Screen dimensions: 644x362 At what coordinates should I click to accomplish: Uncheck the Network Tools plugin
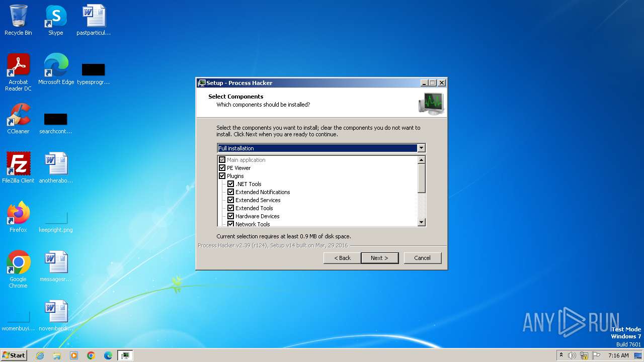click(x=231, y=224)
